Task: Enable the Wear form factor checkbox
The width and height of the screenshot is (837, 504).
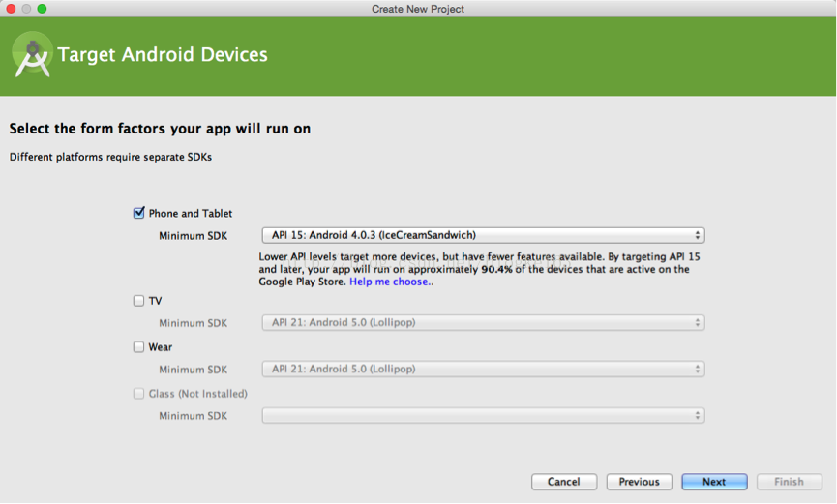Action: pyautogui.click(x=138, y=347)
